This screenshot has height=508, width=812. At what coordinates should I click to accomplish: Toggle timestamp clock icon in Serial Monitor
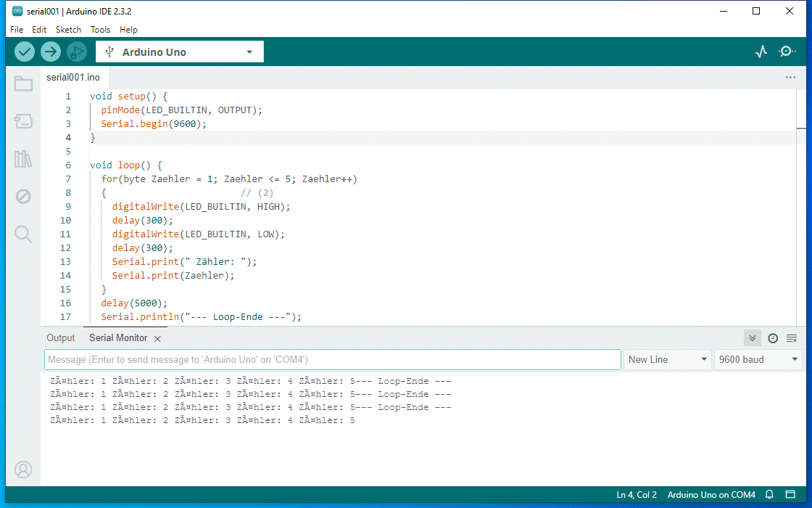[773, 338]
